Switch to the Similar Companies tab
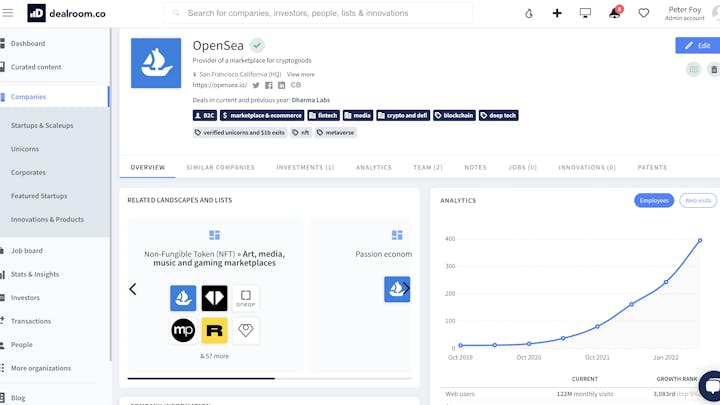The height and width of the screenshot is (405, 720). [220, 167]
